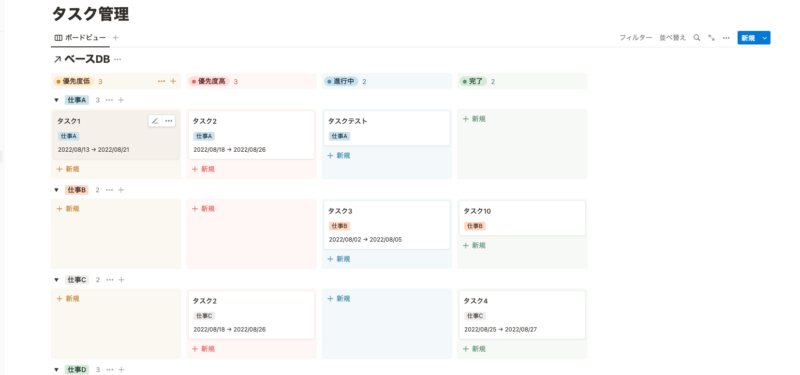Add 新規 in 完了 column of 仕事A
This screenshot has height=375, width=800.
click(474, 119)
